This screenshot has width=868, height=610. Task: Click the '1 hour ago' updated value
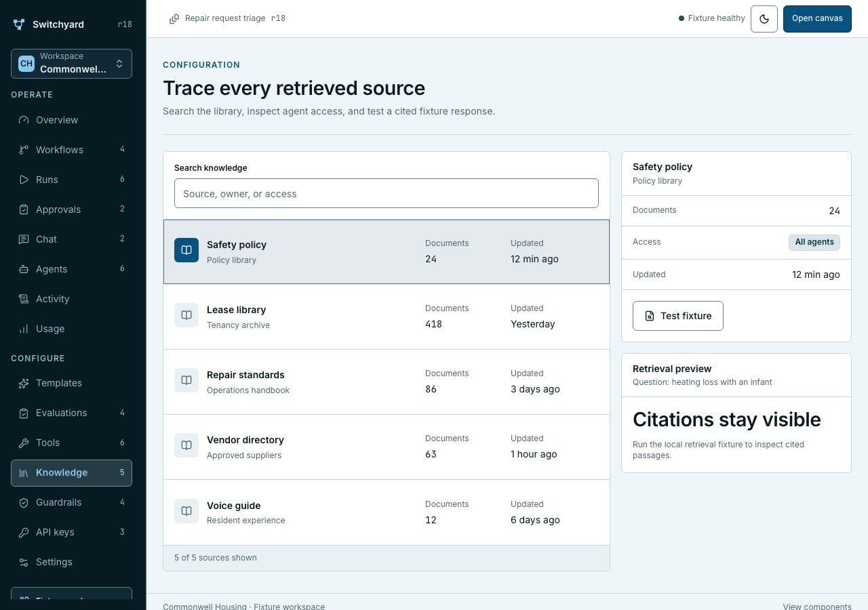[534, 454]
